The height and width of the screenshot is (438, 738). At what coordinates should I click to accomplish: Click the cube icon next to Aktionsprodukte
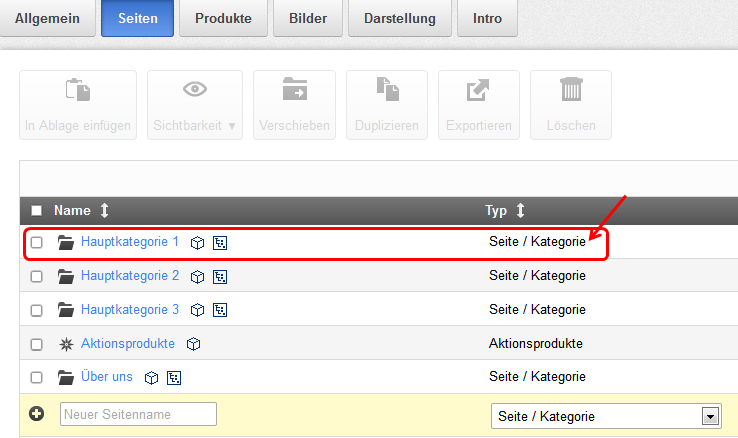coord(193,344)
